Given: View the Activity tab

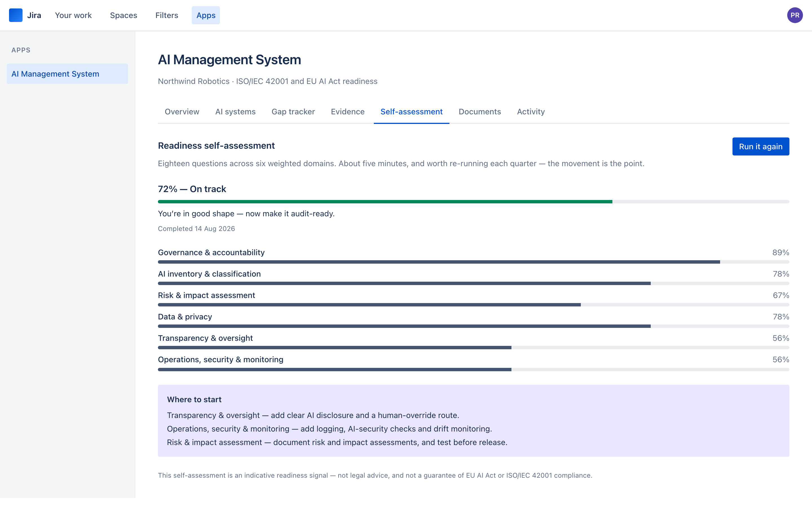Looking at the screenshot, I should coord(531,112).
